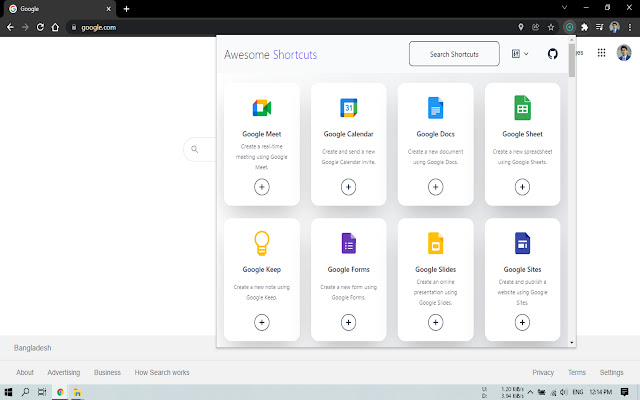Click the Google Meet camera icon
The height and width of the screenshot is (400, 640).
[x=262, y=108]
